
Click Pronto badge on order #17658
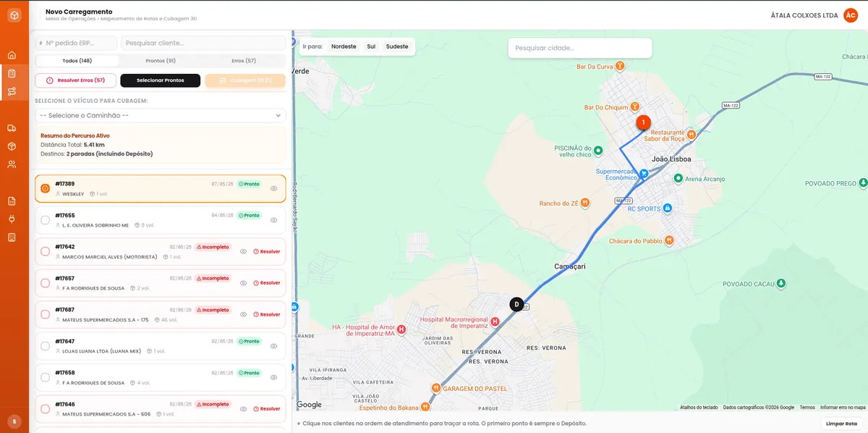249,373
